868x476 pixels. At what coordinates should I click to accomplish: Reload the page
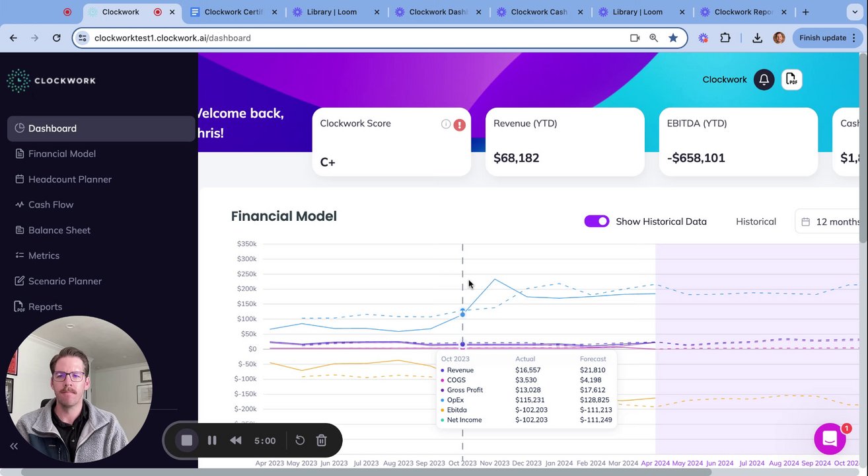click(56, 38)
